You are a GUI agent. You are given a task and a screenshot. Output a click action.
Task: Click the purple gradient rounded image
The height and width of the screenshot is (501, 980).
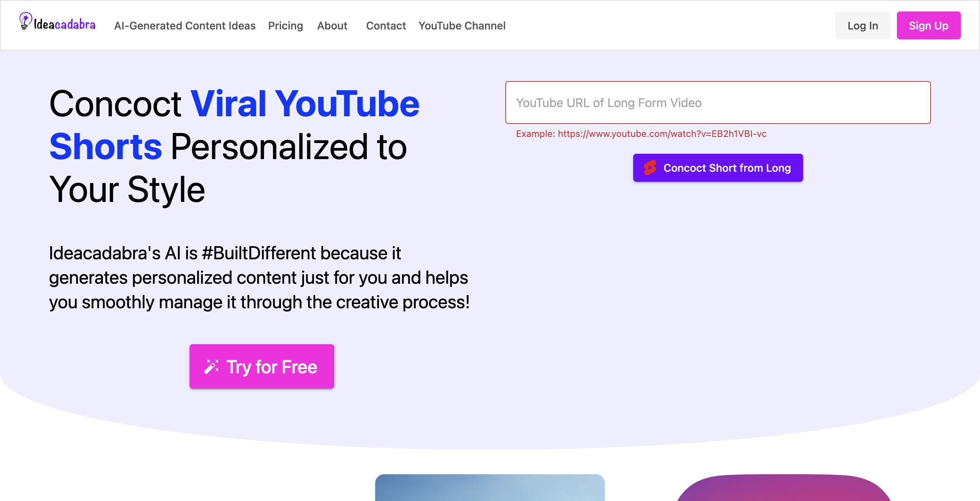[x=784, y=488]
